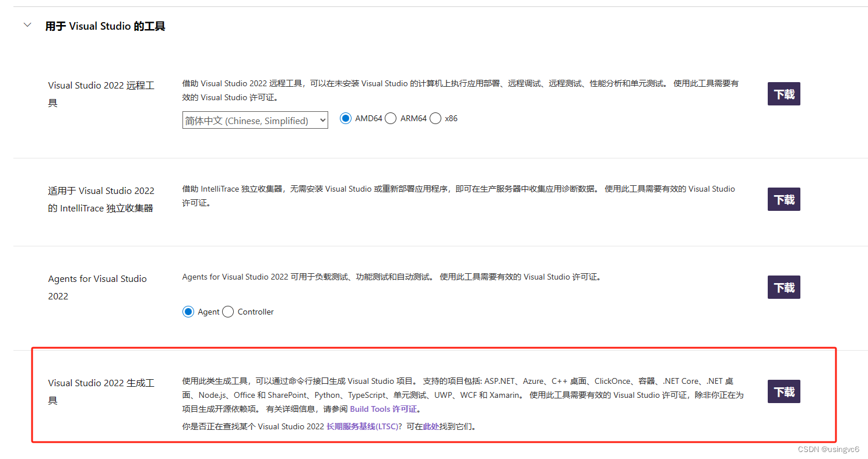Screen dimensions: 868x459
Task: Select the AMD64 architecture option
Action: click(x=345, y=118)
